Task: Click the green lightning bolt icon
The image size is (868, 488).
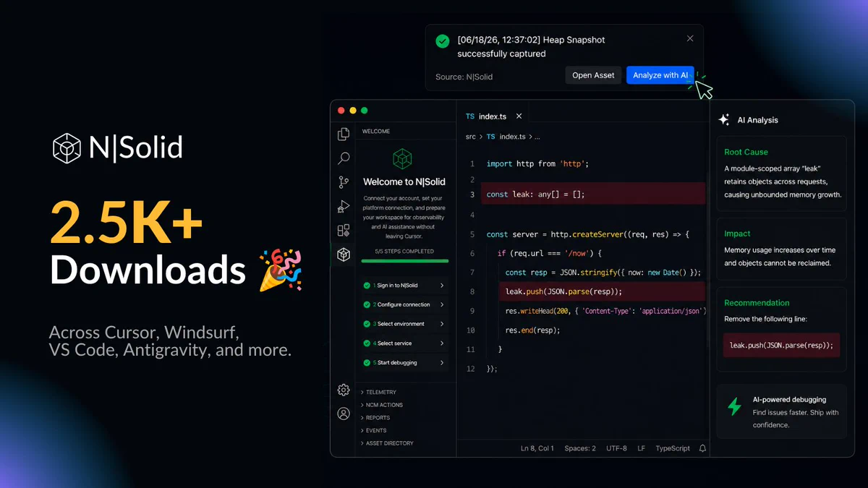Action: tap(734, 406)
